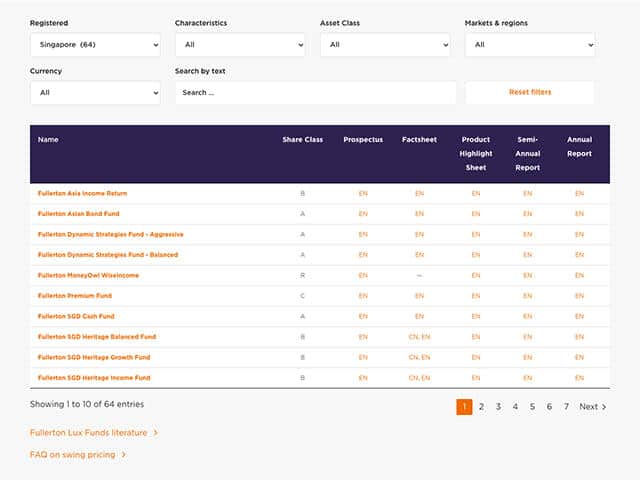The width and height of the screenshot is (640, 480).
Task: Open CN, EN Factsheet for SGD Heritage Balanced Fund
Action: tap(419, 337)
